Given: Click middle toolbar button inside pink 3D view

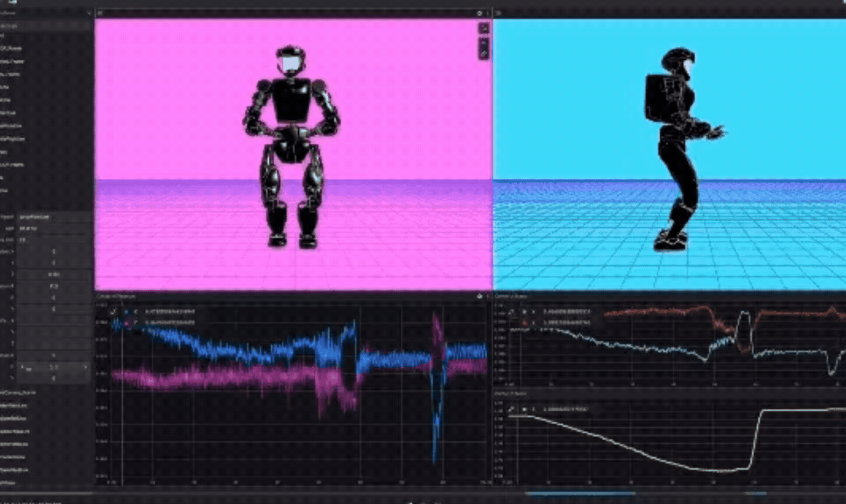Looking at the screenshot, I should click(x=484, y=43).
